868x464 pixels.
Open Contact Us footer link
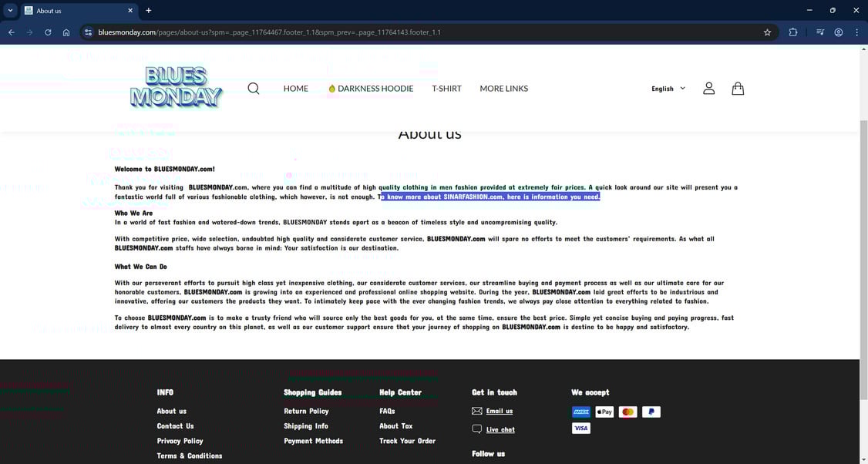click(175, 425)
